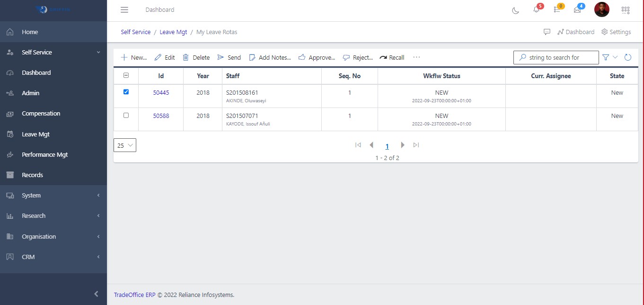Open the task list icon with yellow badge
Viewport: 644px width, 305px height.
(557, 9)
